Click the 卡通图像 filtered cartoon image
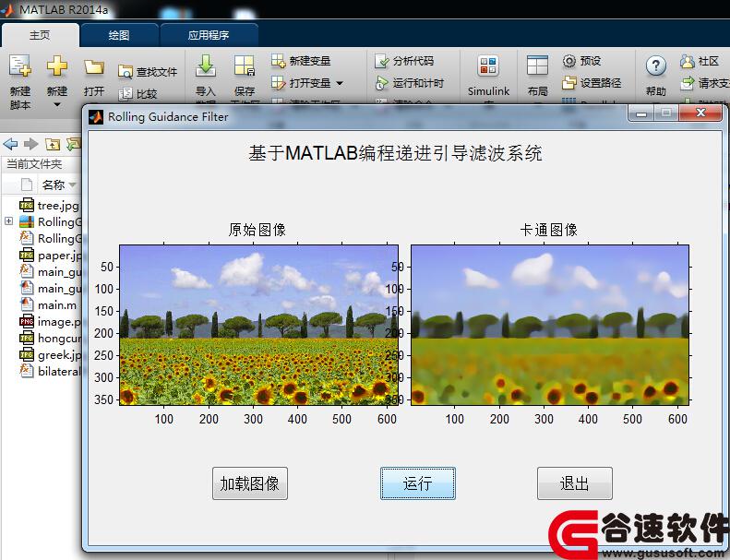Image resolution: width=730 pixels, height=560 pixels. (550, 325)
